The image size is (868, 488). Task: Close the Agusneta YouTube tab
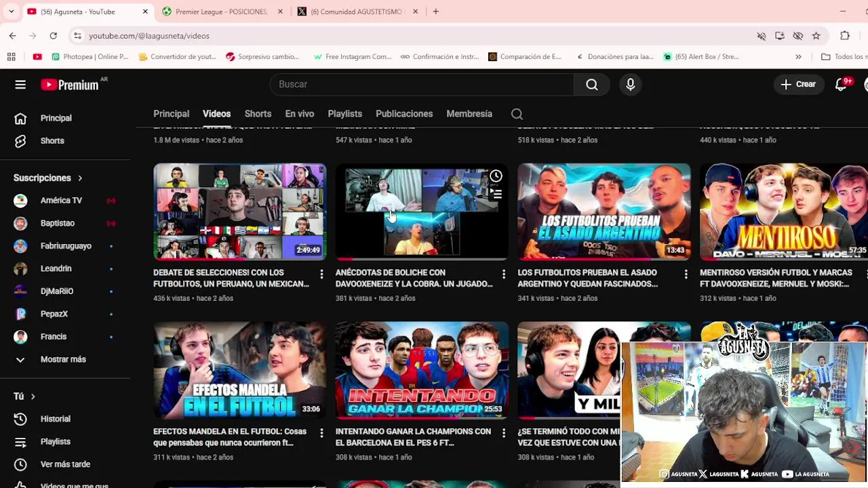tap(145, 12)
